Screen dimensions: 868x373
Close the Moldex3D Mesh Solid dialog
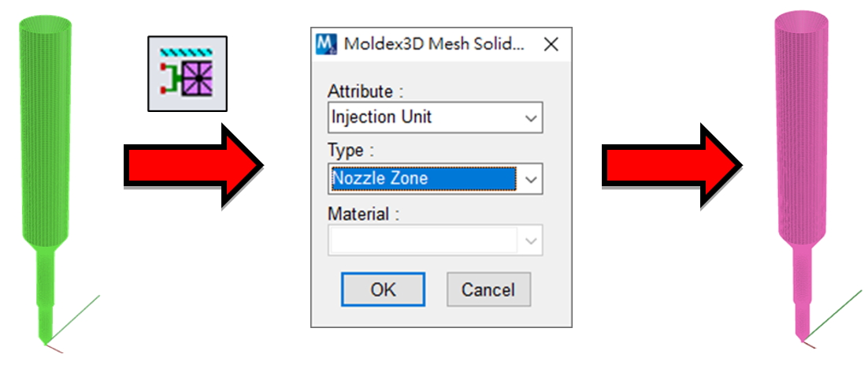tap(551, 44)
